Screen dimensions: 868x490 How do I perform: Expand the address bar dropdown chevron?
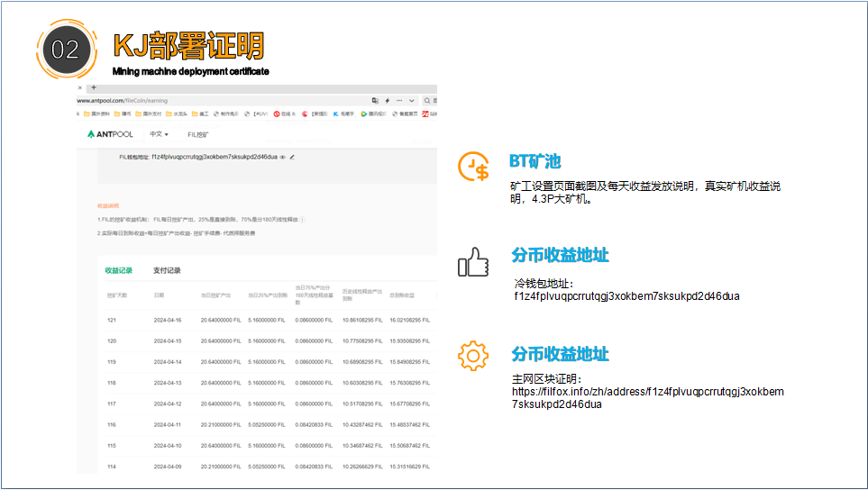pyautogui.click(x=411, y=101)
